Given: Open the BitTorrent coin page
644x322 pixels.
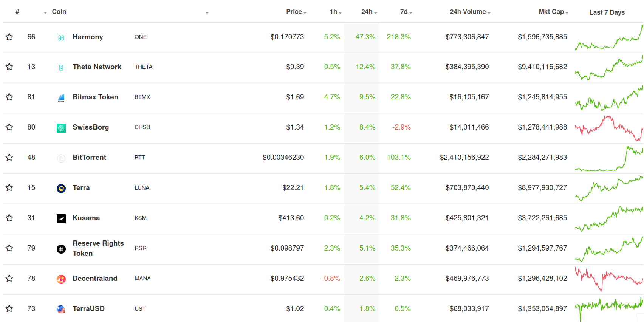Looking at the screenshot, I should 90,157.
